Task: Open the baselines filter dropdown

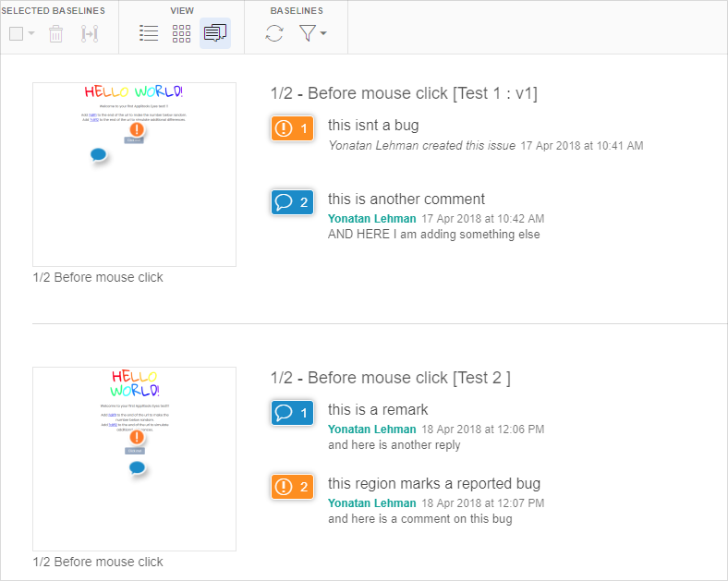Action: click(313, 33)
